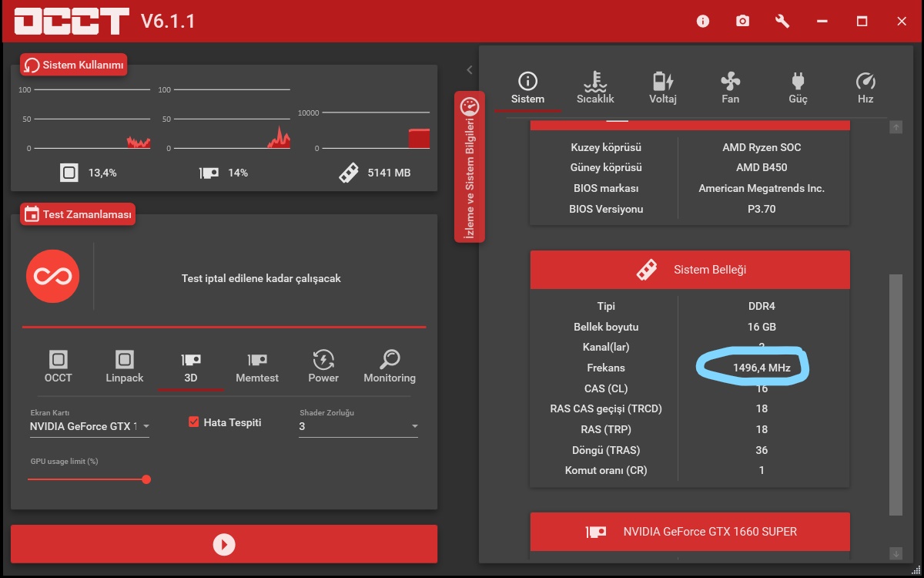924x578 pixels.
Task: Click the Döngü (TRAS) label
Action: click(606, 450)
